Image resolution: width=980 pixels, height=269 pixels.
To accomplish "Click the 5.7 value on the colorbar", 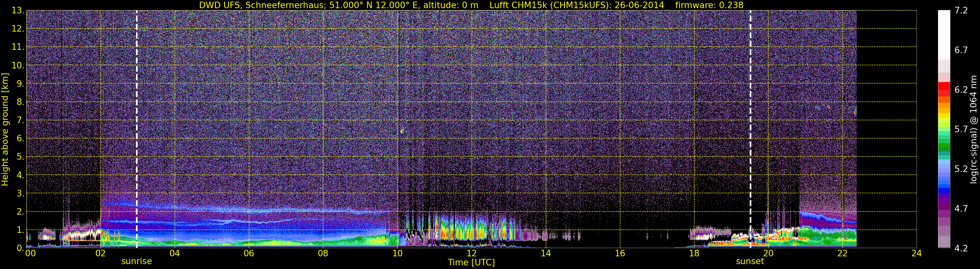I will point(961,130).
